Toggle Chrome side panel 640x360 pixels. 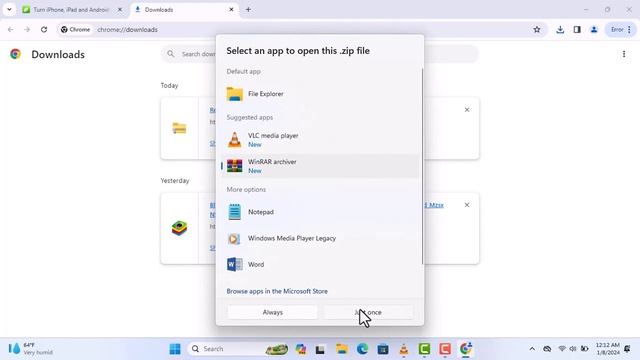coord(577,29)
